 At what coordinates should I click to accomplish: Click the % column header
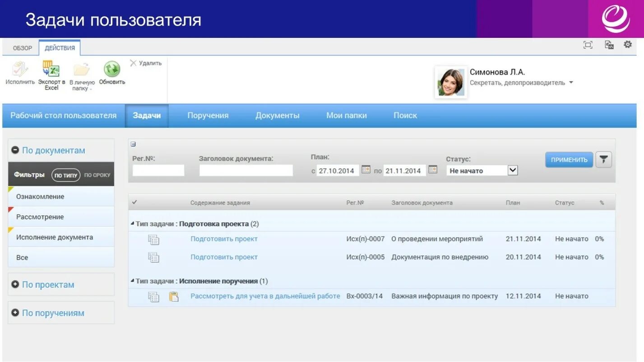(x=602, y=203)
